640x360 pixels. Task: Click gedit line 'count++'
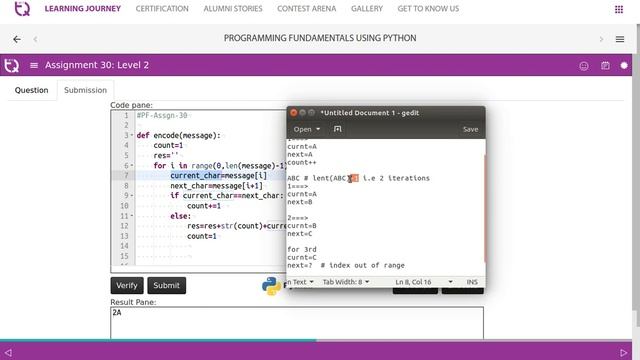pos(302,162)
